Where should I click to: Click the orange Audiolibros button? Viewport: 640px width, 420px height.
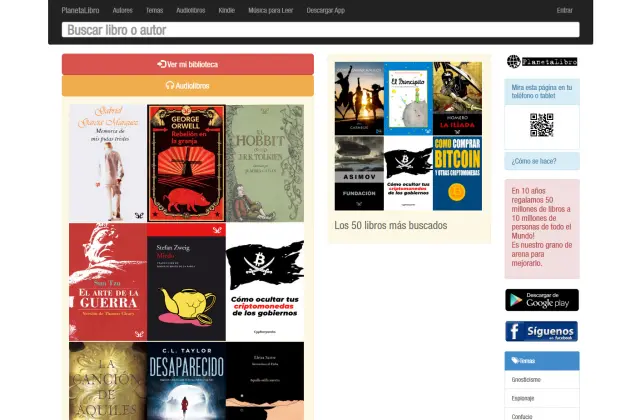[187, 86]
